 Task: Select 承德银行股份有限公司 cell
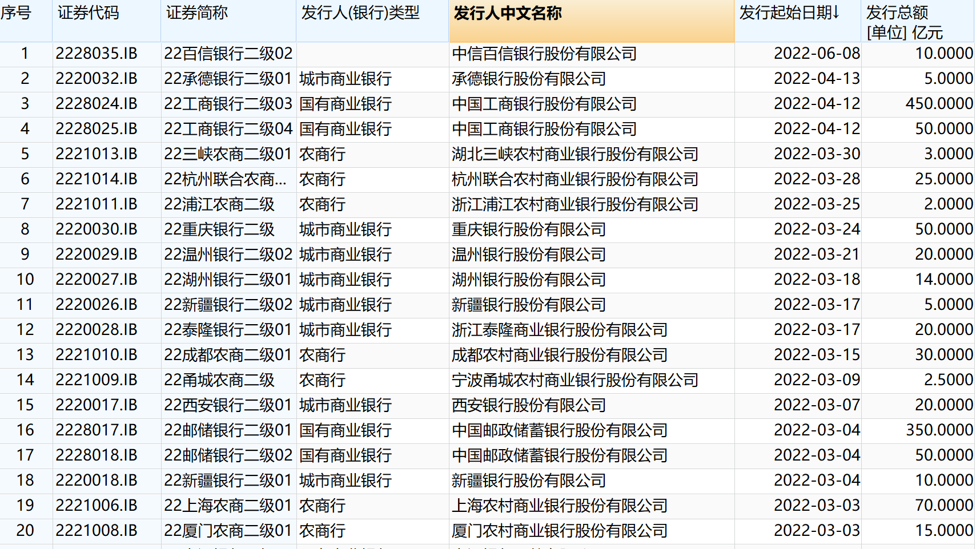pyautogui.click(x=529, y=79)
